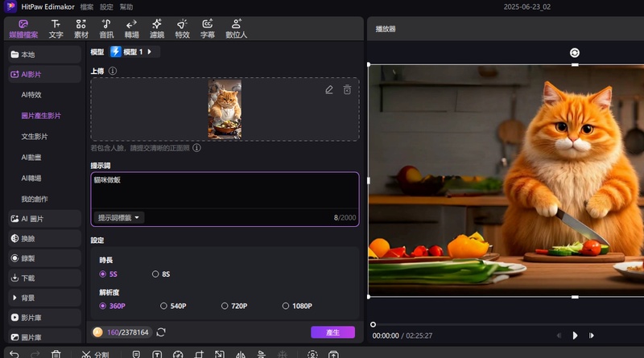
Task: Select 文生影片 in the sidebar
Action: [35, 136]
